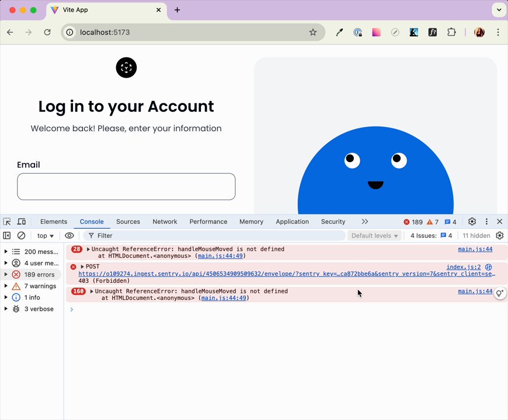Clear console with the clear icon

(x=22, y=236)
